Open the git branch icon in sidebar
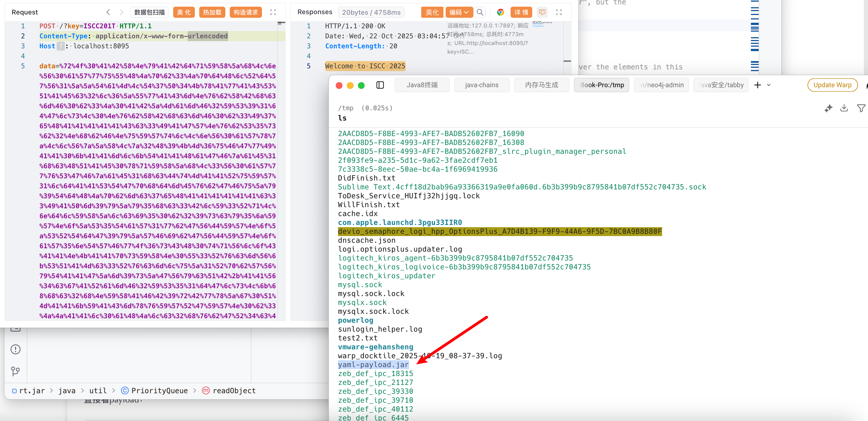The image size is (868, 421). tap(16, 371)
